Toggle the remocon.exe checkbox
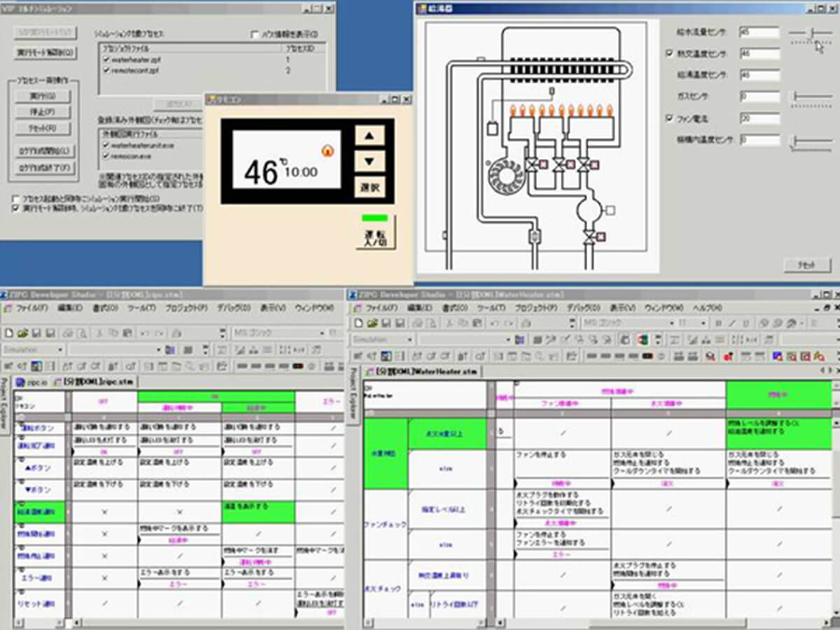This screenshot has height=630, width=840. pos(106,155)
